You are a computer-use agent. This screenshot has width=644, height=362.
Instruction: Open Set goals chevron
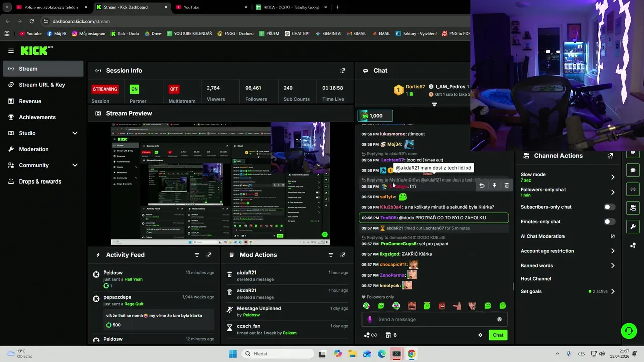point(613,291)
